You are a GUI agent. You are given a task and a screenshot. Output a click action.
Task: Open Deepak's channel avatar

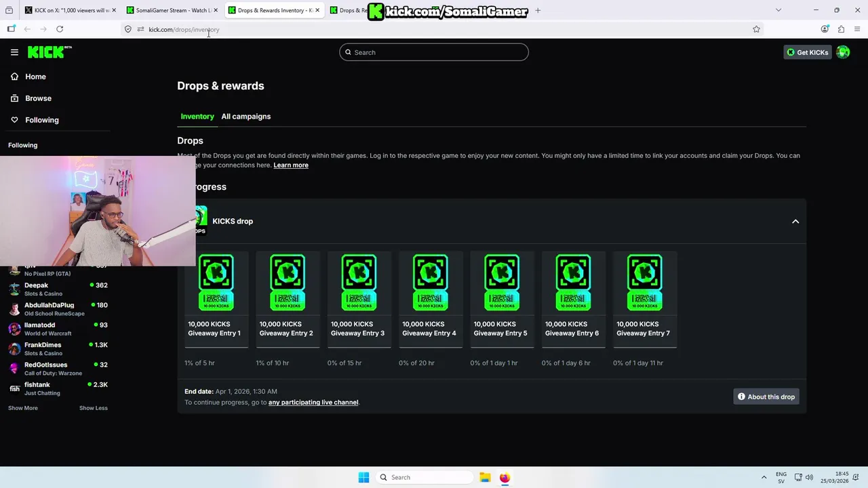point(14,289)
